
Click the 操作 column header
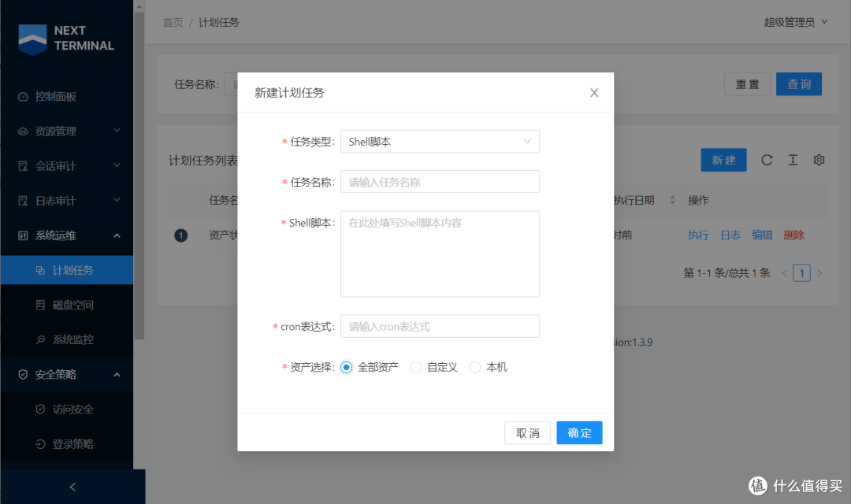tap(698, 200)
